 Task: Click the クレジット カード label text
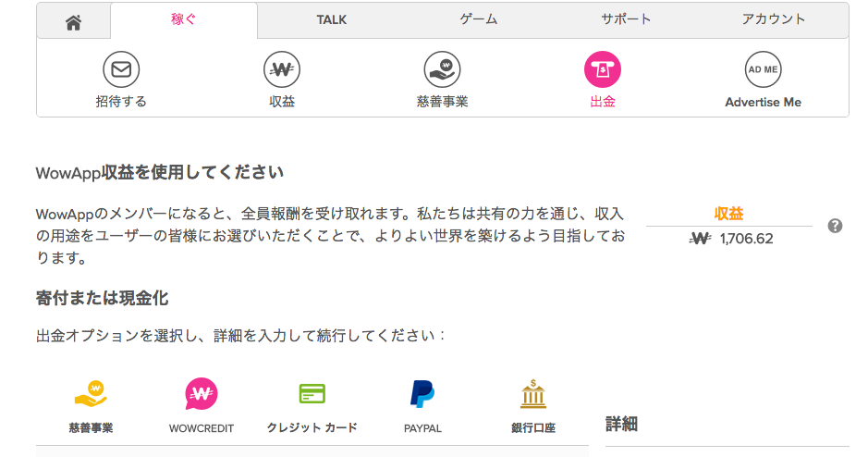click(312, 428)
